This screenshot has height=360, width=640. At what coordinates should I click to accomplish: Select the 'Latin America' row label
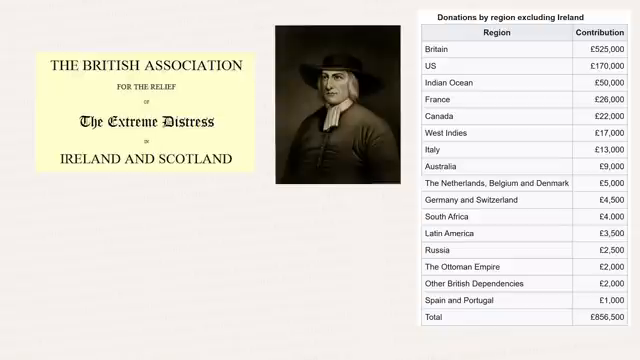tap(449, 233)
